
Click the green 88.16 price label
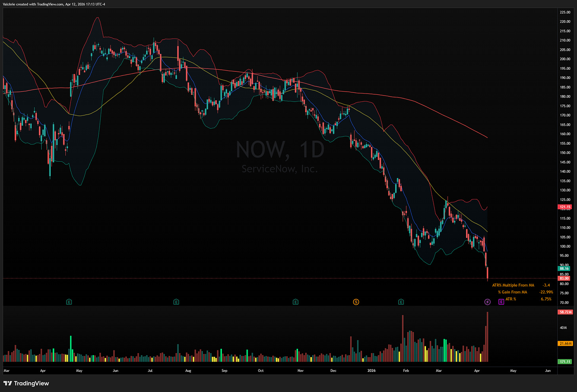pos(564,269)
